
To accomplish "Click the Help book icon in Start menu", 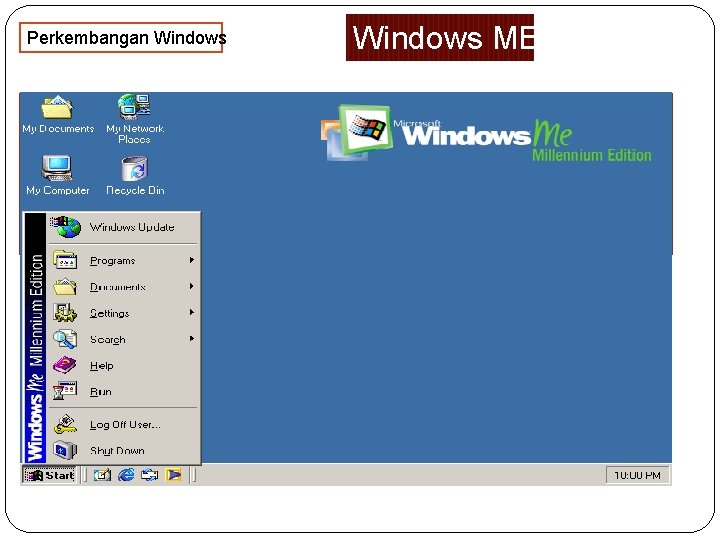I will point(65,365).
